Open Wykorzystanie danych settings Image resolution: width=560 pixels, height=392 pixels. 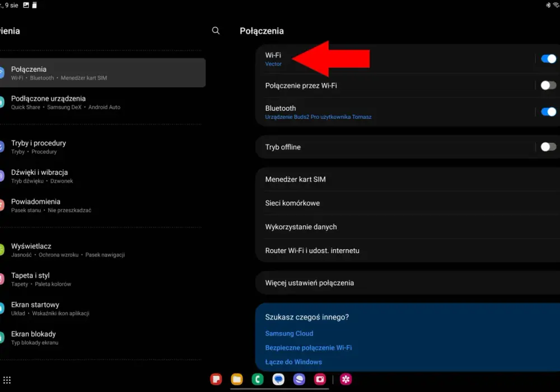coord(408,227)
